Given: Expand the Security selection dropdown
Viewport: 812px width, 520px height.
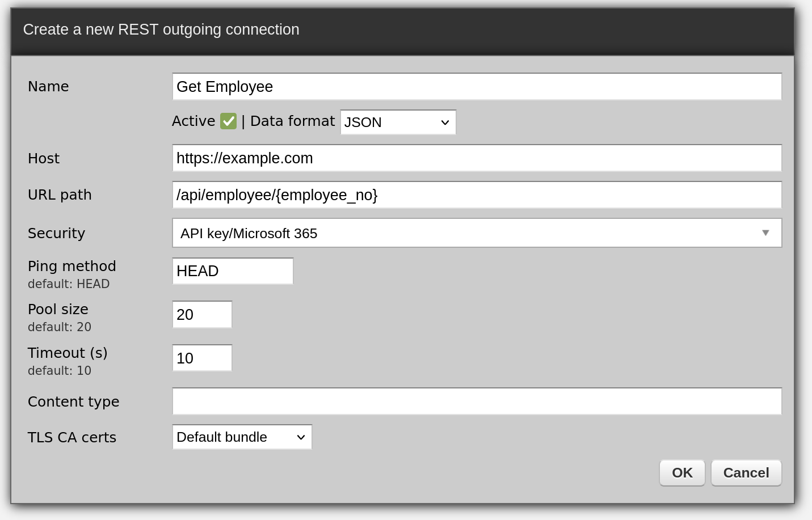Looking at the screenshot, I should point(477,233).
